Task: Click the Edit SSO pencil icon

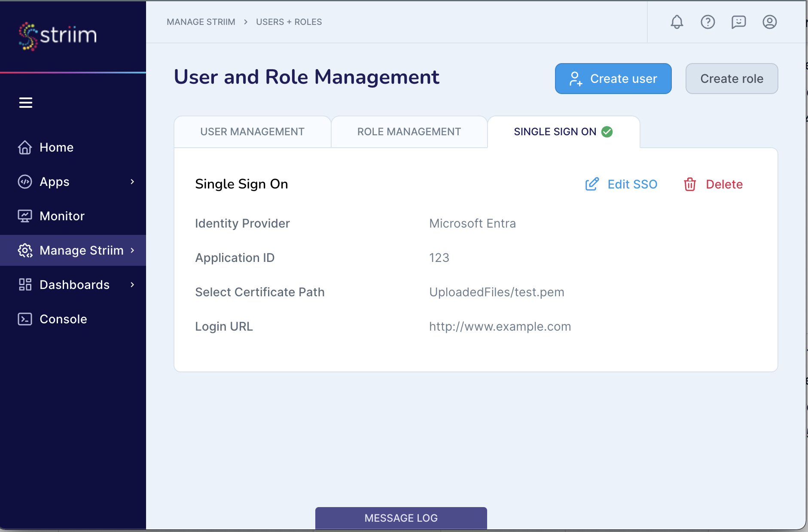Action: 592,184
